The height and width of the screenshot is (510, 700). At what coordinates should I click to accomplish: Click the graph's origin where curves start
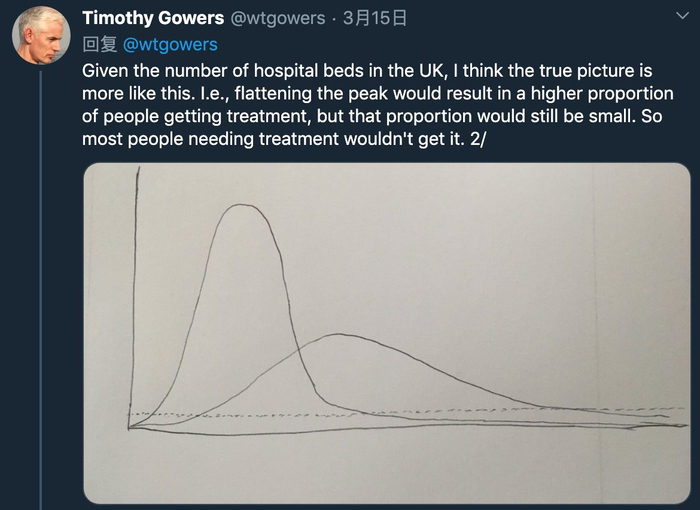[130, 427]
